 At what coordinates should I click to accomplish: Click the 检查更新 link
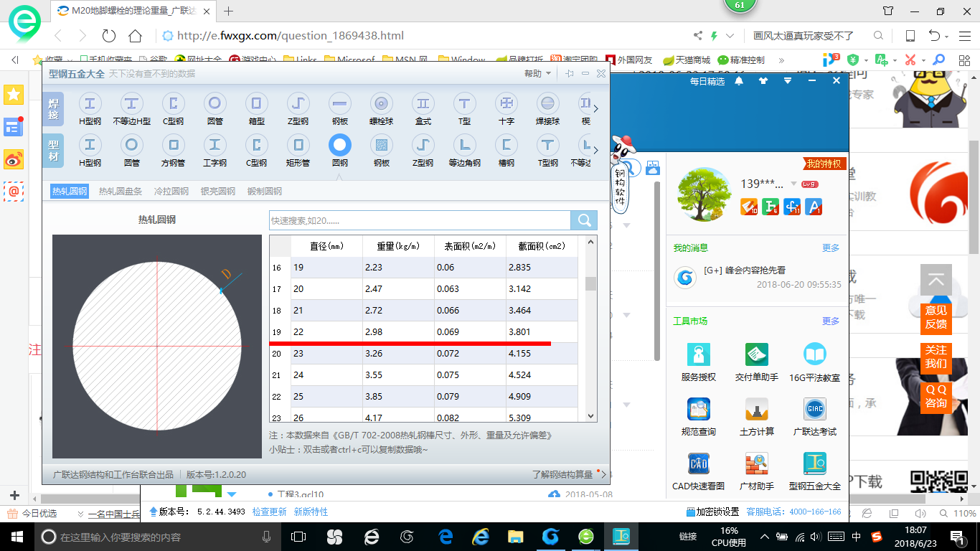pyautogui.click(x=269, y=512)
